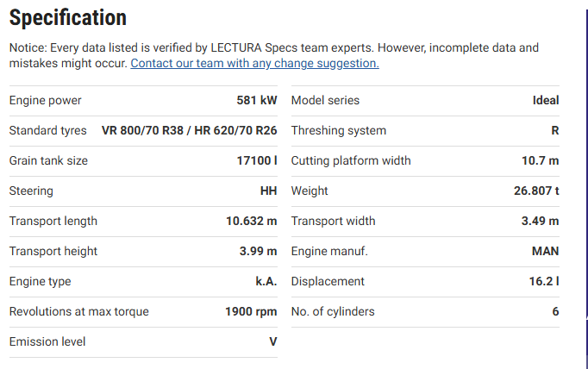Click the Steering row label
588x369 pixels.
pyautogui.click(x=31, y=191)
